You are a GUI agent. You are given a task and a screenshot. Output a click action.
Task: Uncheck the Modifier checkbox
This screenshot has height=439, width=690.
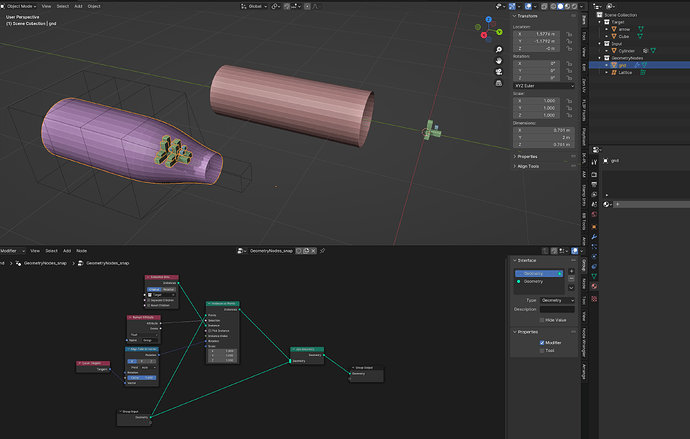point(542,343)
